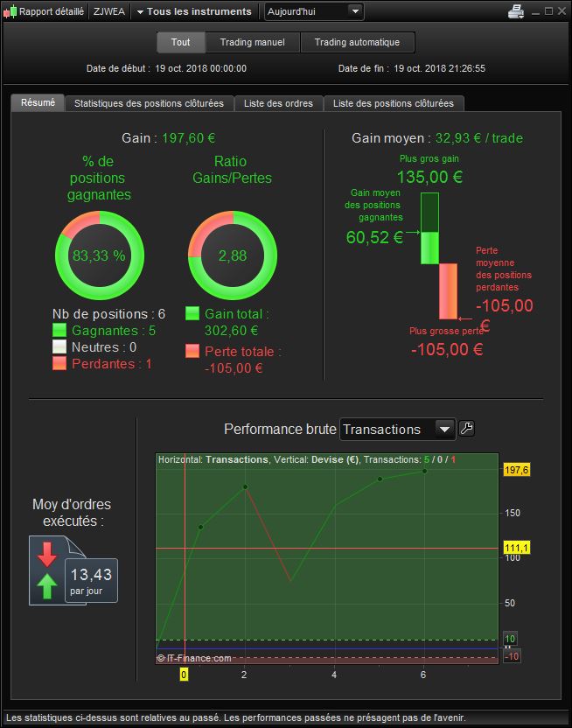The image size is (572, 728).
Task: Switch to Liste des ordres tab
Action: point(278,103)
